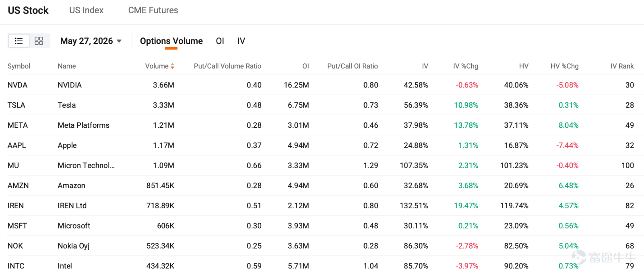Select IREN IV value 132.51%
The height and width of the screenshot is (272, 644).
(x=414, y=206)
